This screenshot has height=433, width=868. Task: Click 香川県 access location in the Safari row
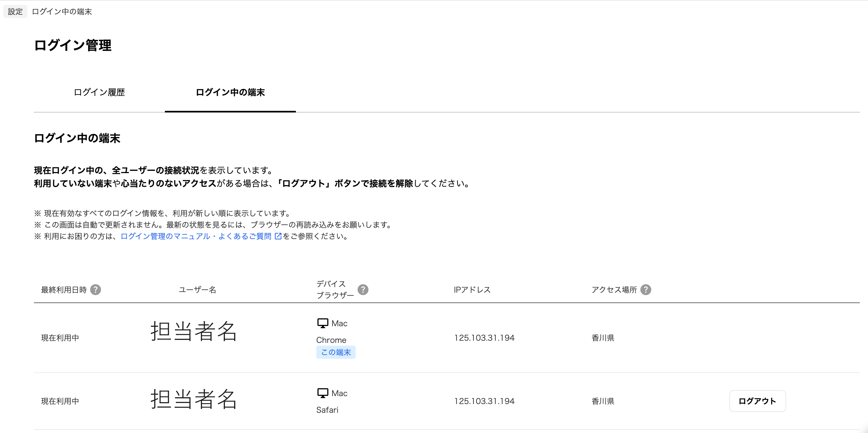click(602, 401)
